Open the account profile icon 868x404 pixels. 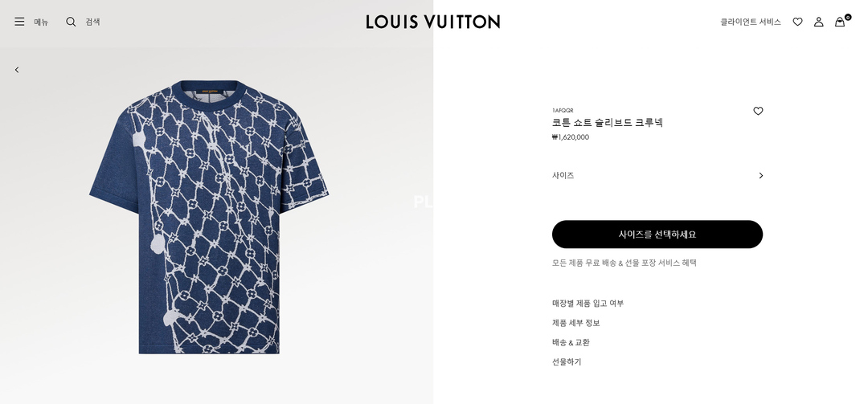tap(819, 22)
